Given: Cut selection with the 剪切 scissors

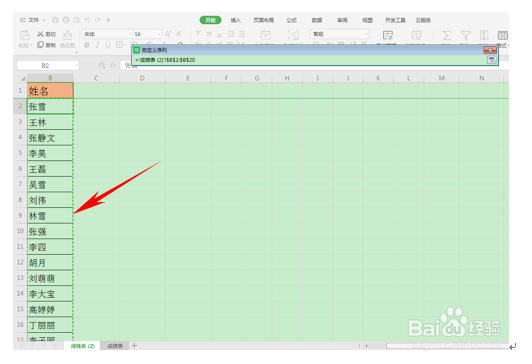Looking at the screenshot, I should pos(46,34).
